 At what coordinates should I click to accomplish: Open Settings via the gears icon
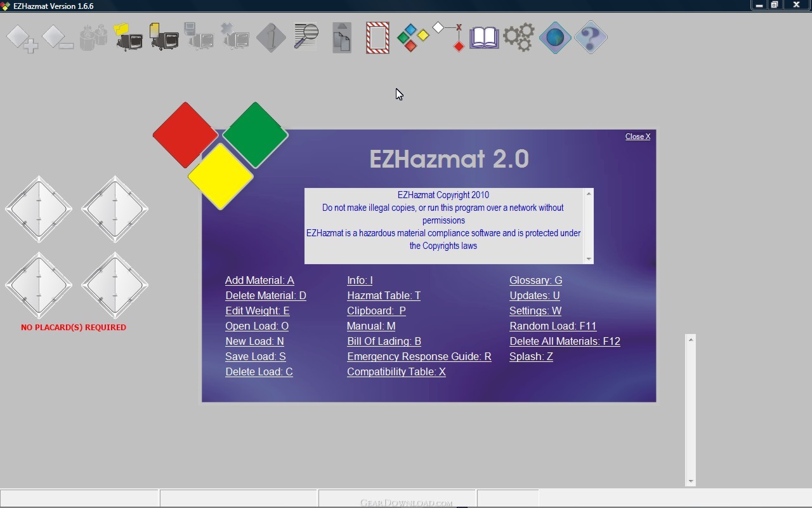[519, 37]
